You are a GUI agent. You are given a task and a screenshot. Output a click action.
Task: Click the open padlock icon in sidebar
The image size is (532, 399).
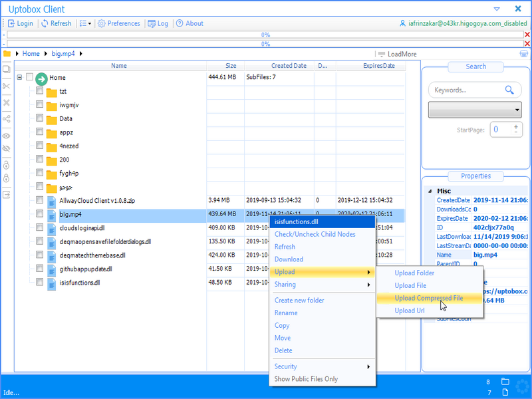(7, 165)
